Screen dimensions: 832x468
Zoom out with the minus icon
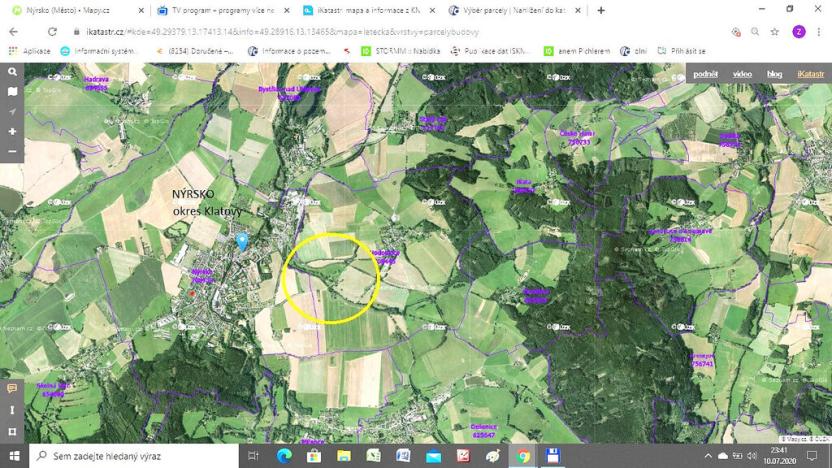[x=12, y=152]
